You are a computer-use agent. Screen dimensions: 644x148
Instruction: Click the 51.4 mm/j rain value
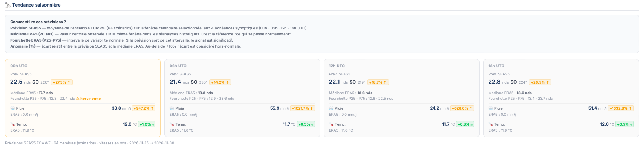(597, 108)
